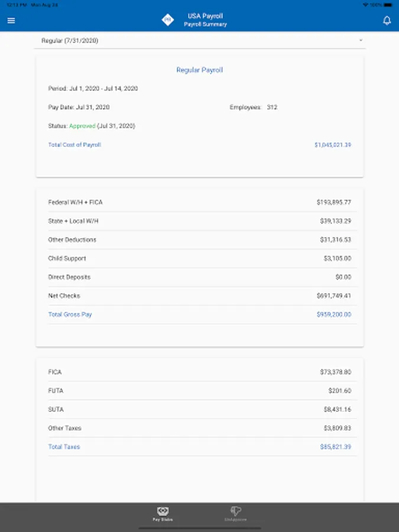This screenshot has width=399, height=532.
Task: Click the Regular Payroll heading
Action: [199, 70]
